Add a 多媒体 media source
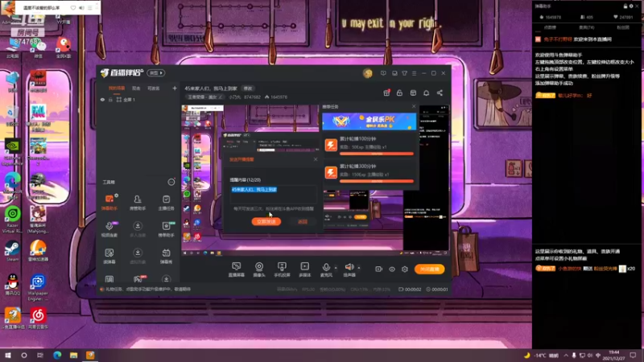This screenshot has height=362, width=644. 305,269
